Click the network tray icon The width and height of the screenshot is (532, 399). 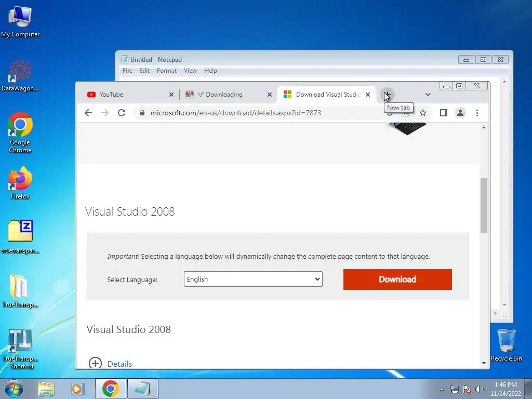[454, 389]
